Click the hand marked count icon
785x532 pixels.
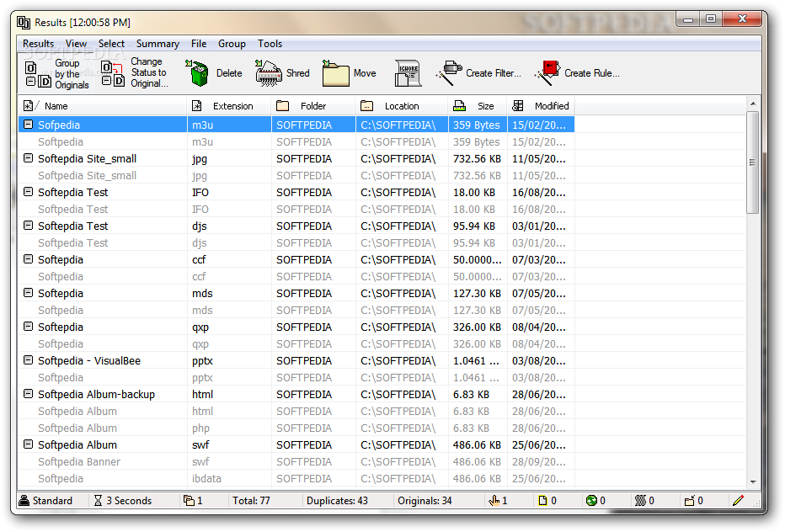click(494, 501)
